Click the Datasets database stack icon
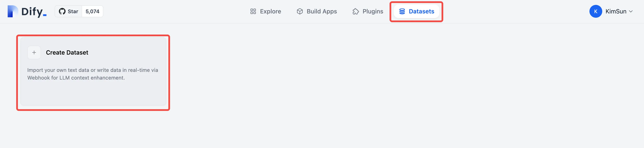 point(402,12)
